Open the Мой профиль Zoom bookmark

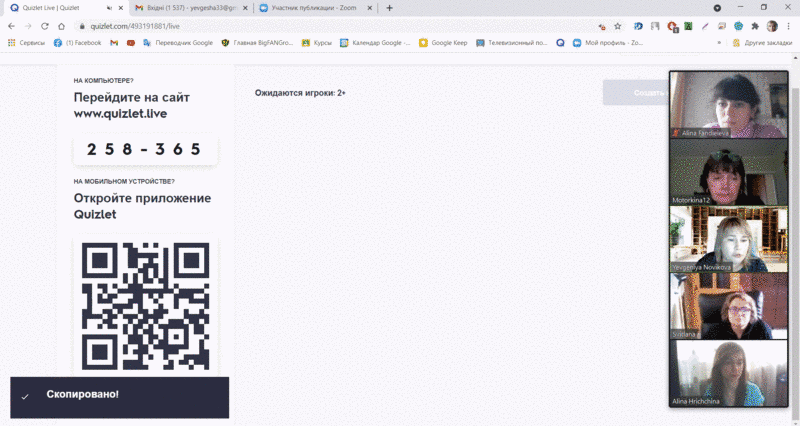tap(608, 43)
